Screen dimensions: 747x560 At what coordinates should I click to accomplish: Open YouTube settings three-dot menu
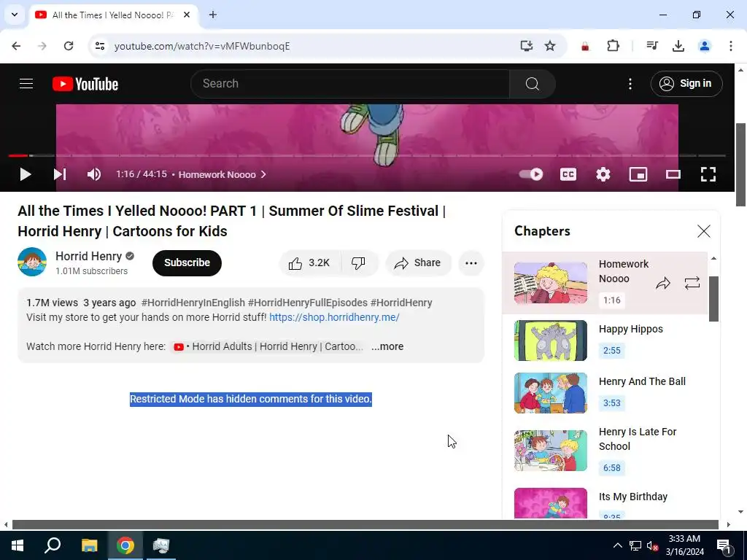tap(630, 84)
